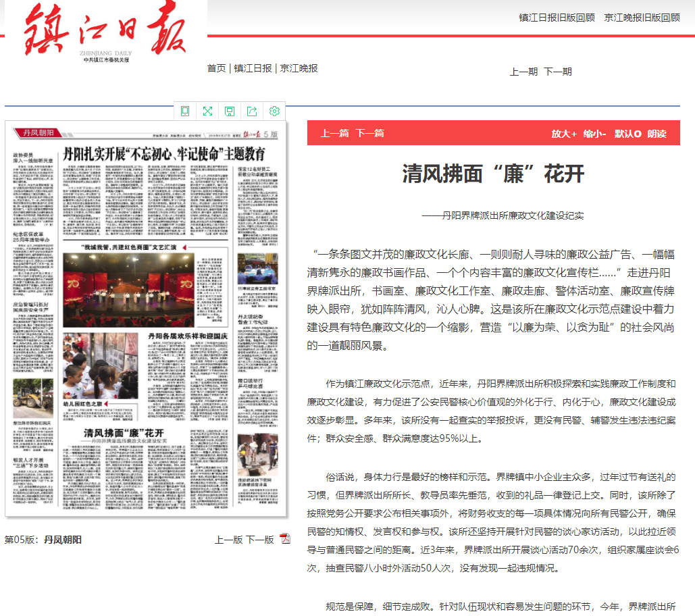Image resolution: width=695 pixels, height=616 pixels.
Task: Open the previous article via 上一篇
Action: click(x=334, y=133)
